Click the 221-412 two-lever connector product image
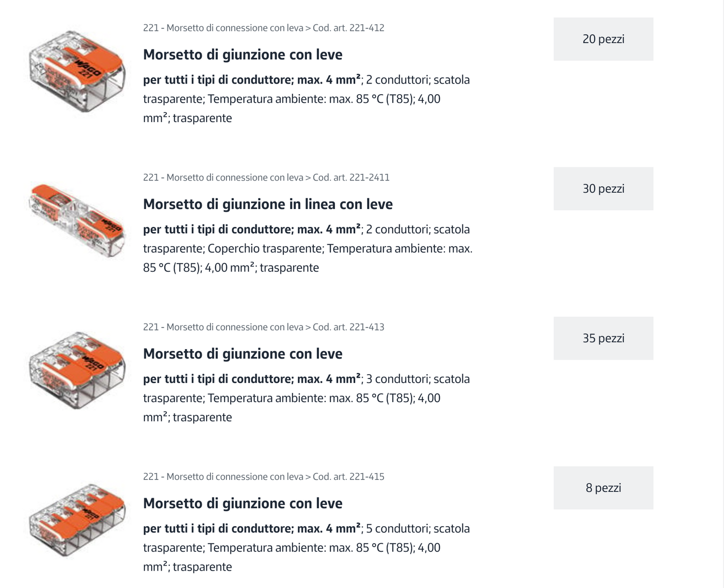This screenshot has width=724, height=588. (x=77, y=71)
